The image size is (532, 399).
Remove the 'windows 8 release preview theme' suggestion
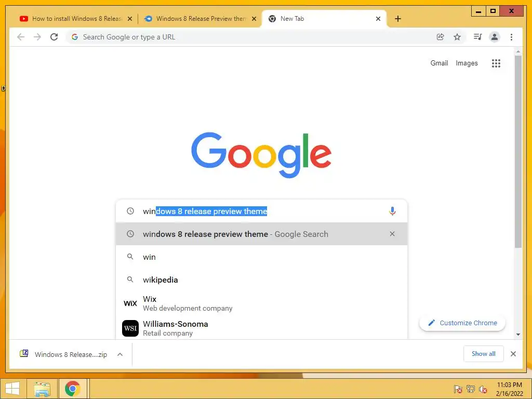tap(392, 234)
